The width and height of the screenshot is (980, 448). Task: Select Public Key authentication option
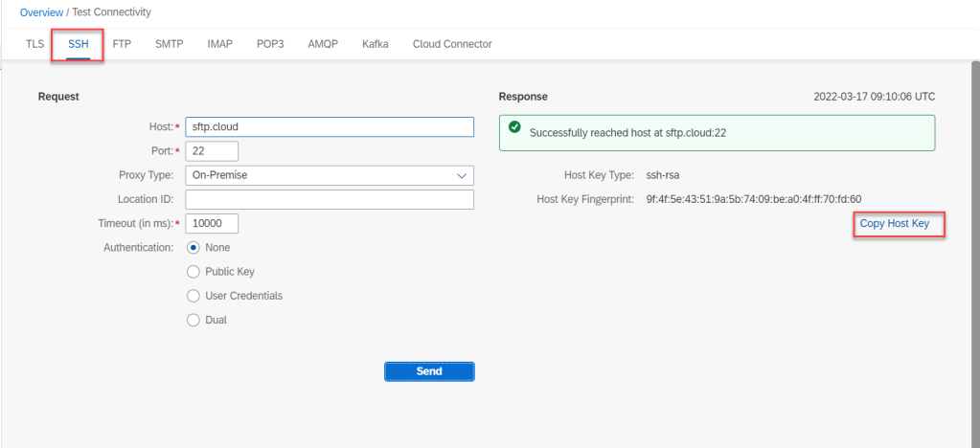click(x=194, y=272)
